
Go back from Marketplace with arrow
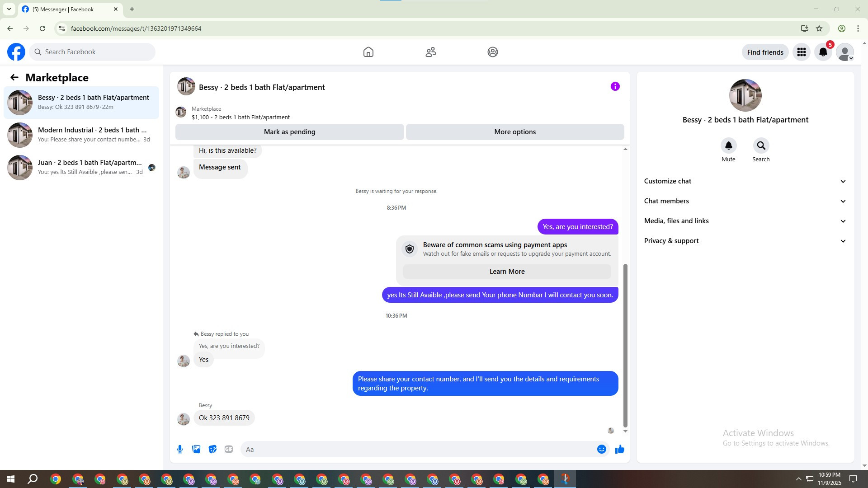point(14,78)
